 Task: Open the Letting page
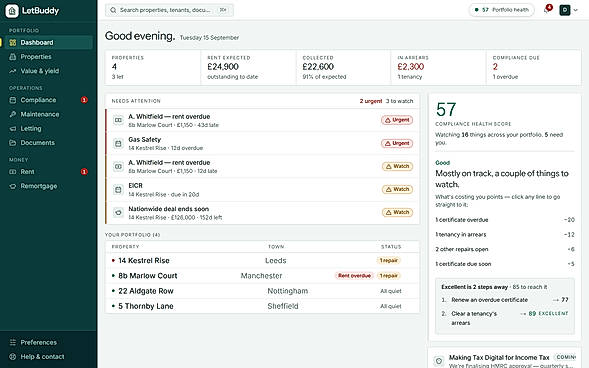(x=47, y=128)
